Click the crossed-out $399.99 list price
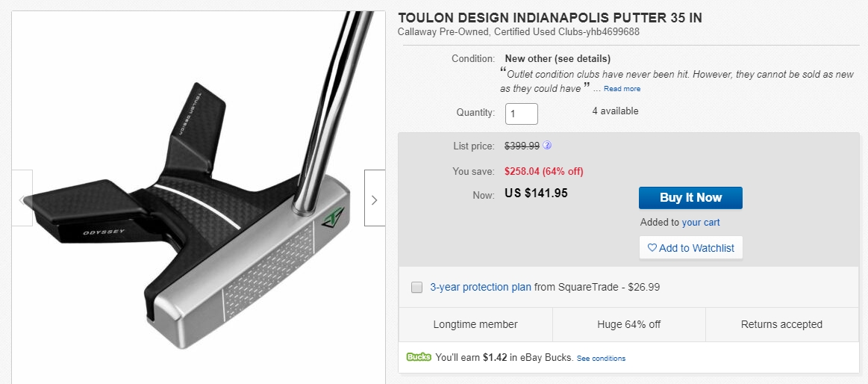868x384 pixels. pyautogui.click(x=522, y=146)
